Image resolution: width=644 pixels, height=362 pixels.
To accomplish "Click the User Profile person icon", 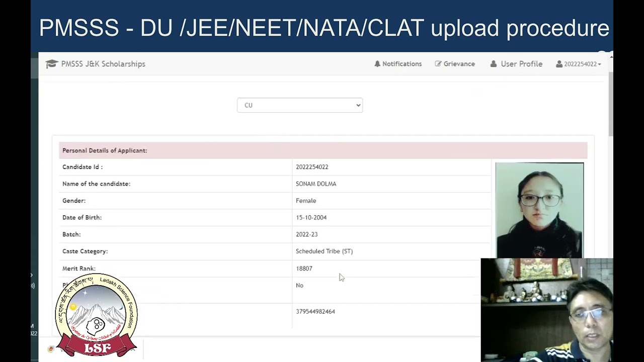I will pyautogui.click(x=494, y=64).
